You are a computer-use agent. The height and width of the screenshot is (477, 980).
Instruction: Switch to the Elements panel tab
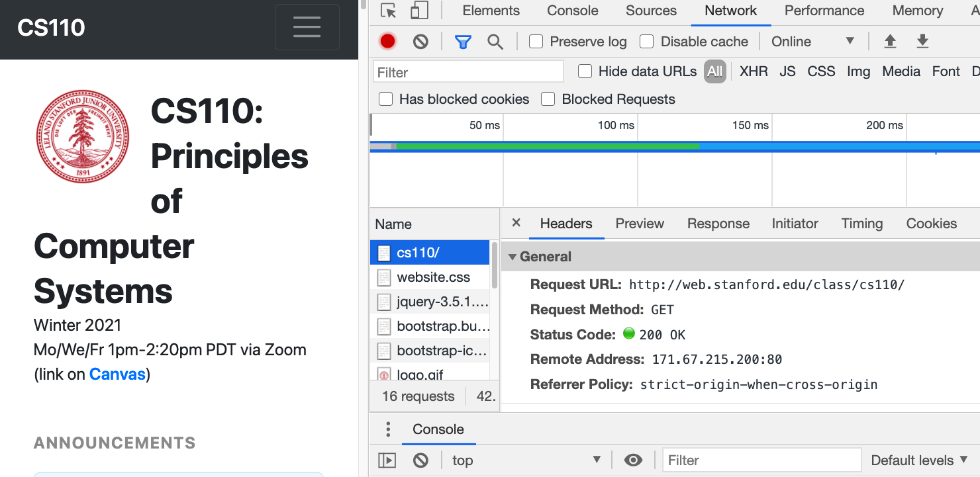click(491, 11)
